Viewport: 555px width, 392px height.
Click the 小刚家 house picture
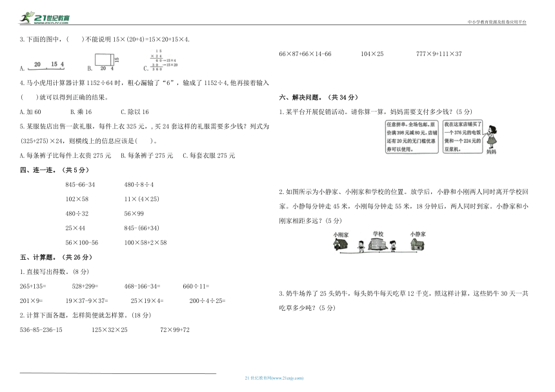tap(341, 244)
